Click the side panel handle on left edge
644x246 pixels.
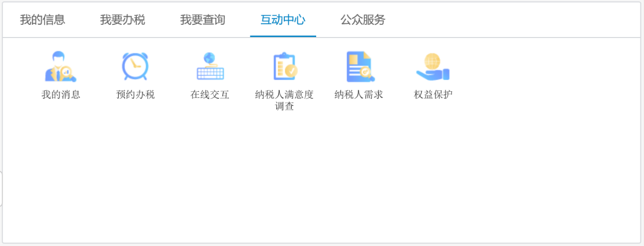click(x=2, y=189)
